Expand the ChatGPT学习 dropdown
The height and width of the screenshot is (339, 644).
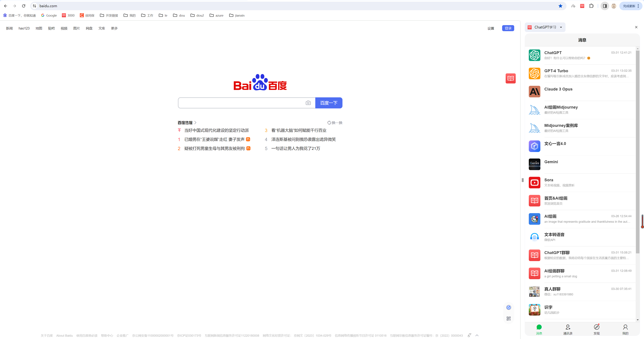[561, 27]
